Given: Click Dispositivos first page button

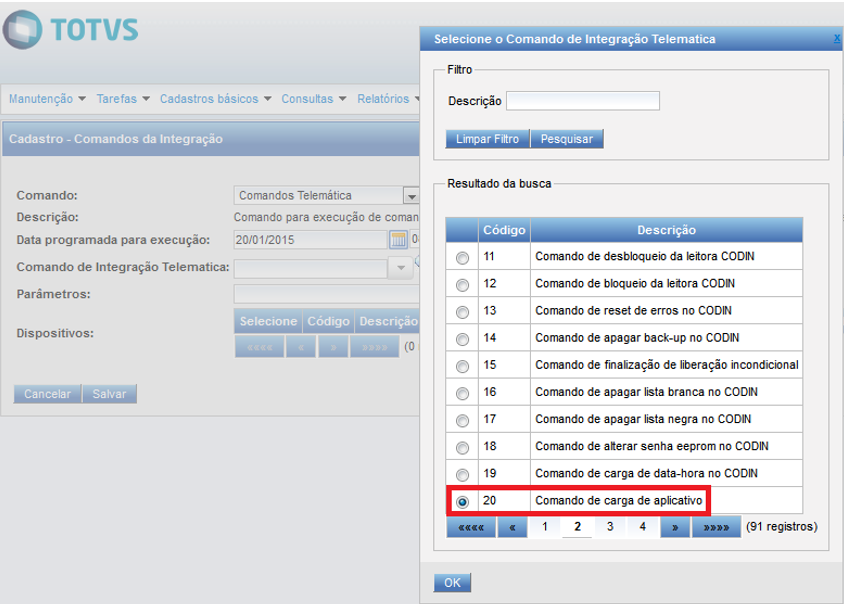Looking at the screenshot, I should point(259,347).
